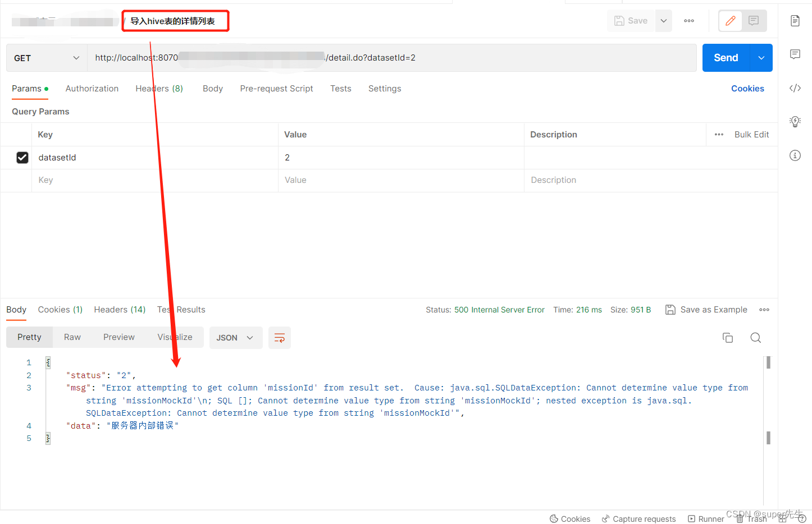Screen dimensions: 812x524
Task: Click the datasetId key cell
Action: click(x=155, y=158)
